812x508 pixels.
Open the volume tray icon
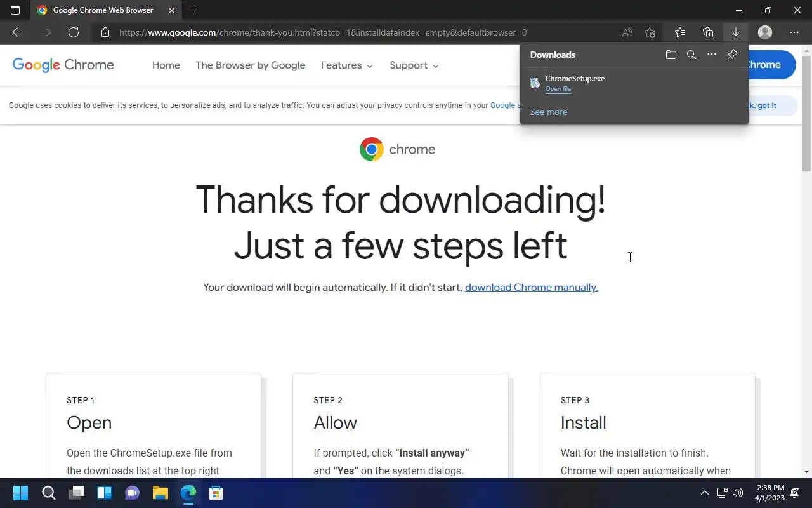point(737,493)
